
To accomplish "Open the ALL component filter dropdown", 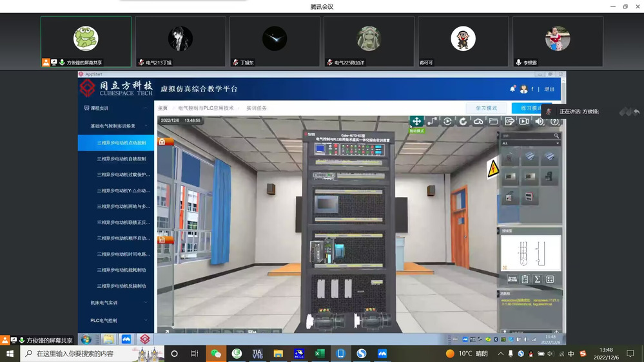I will tap(531, 143).
